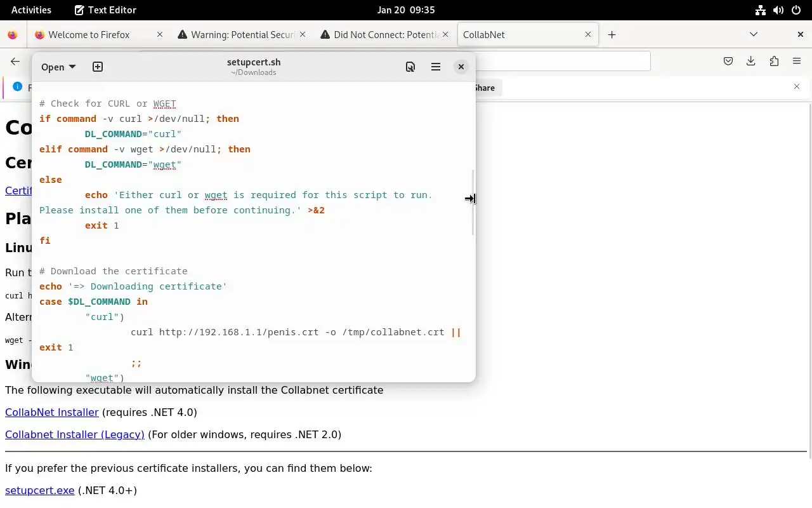Open the Firefox application menu

[x=797, y=61]
